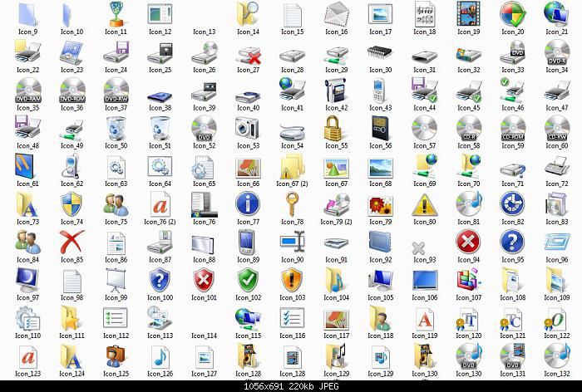
Task: Select the red error circle Icon_94
Action: pos(468,242)
